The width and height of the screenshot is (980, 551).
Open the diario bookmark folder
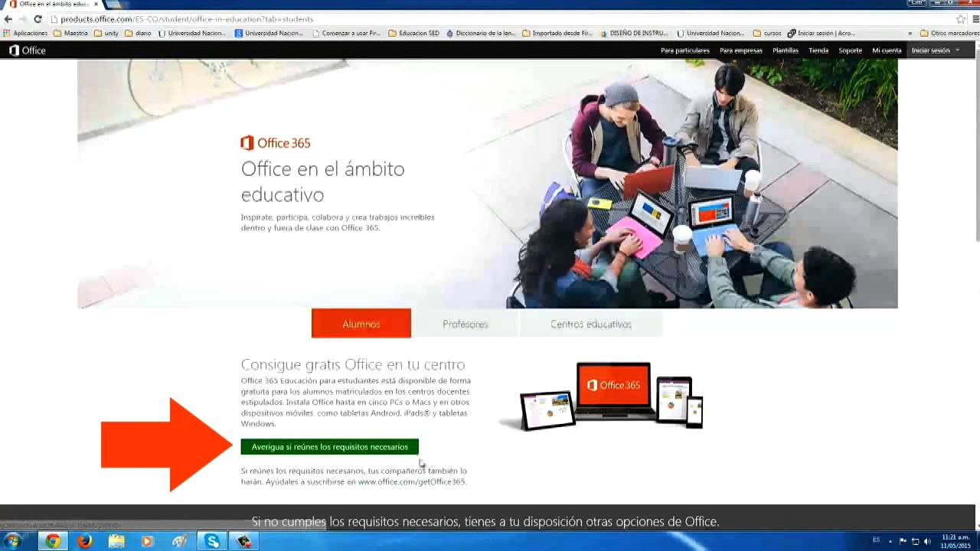point(138,33)
